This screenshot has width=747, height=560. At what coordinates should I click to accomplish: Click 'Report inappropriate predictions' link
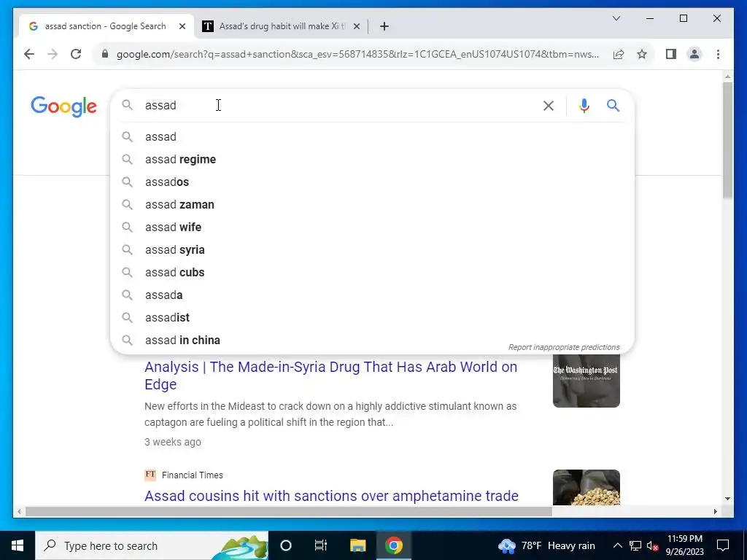[564, 347]
